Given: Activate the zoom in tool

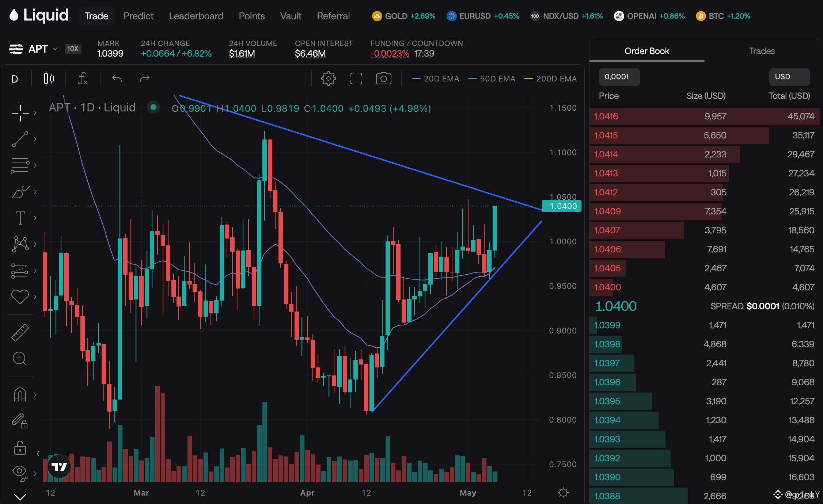Looking at the screenshot, I should [19, 359].
